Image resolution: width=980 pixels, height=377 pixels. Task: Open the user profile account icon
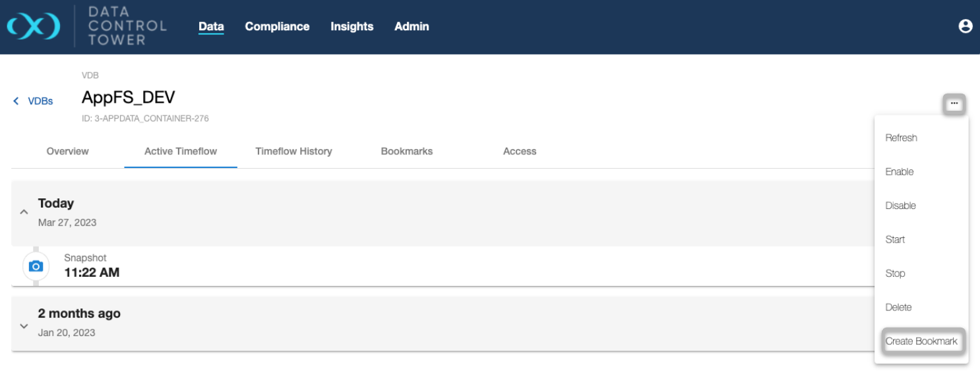965,26
